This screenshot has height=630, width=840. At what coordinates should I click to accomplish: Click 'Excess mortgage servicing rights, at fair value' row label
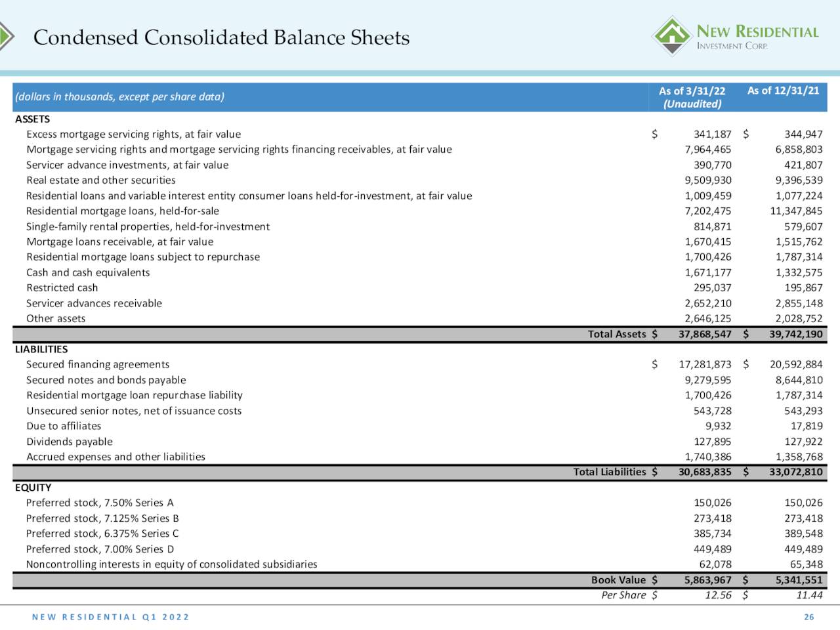coord(134,134)
